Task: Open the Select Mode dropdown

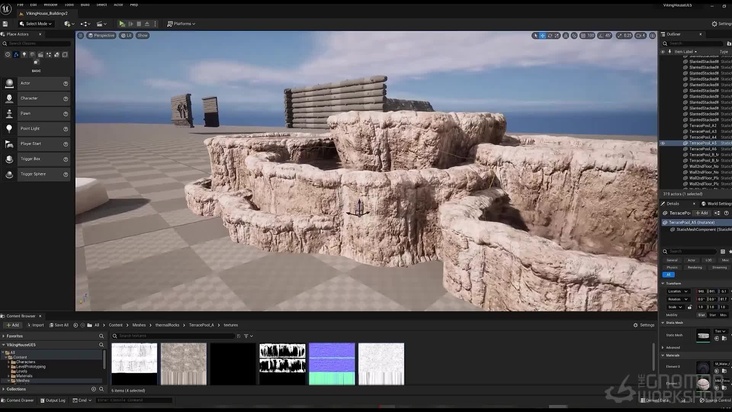Action: click(x=39, y=23)
